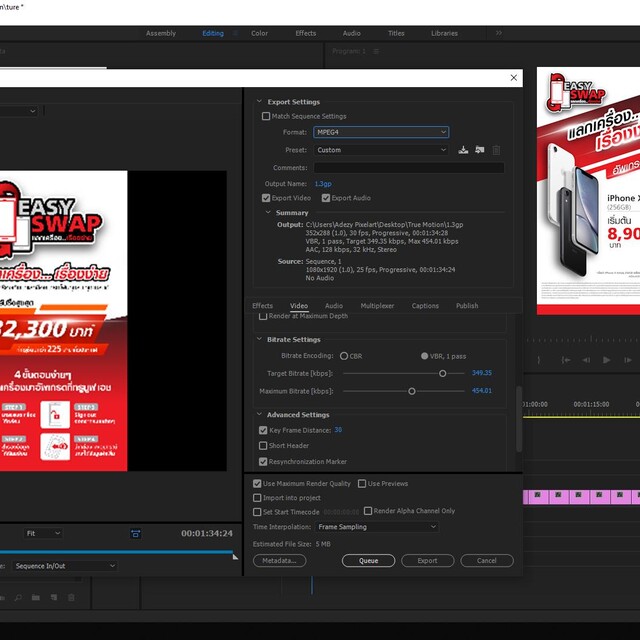Uncheck Use Maximum Render Quality
This screenshot has width=640, height=640.
[257, 484]
